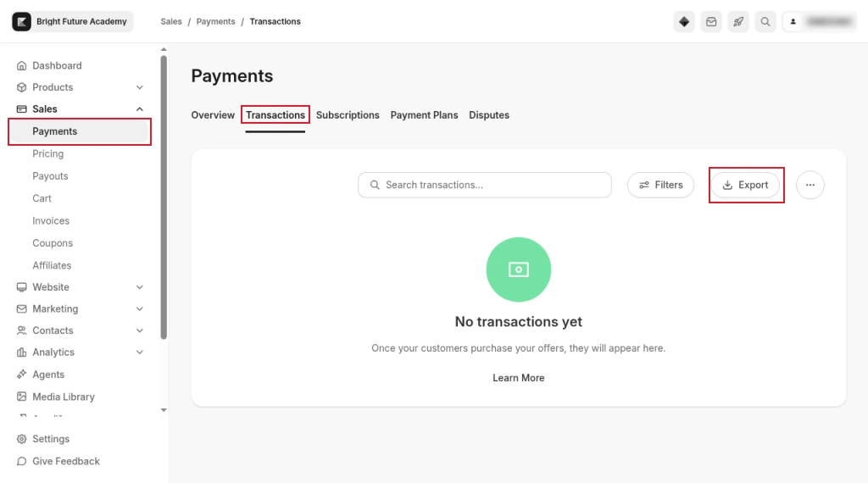Click the rocket launch icon

pos(738,21)
